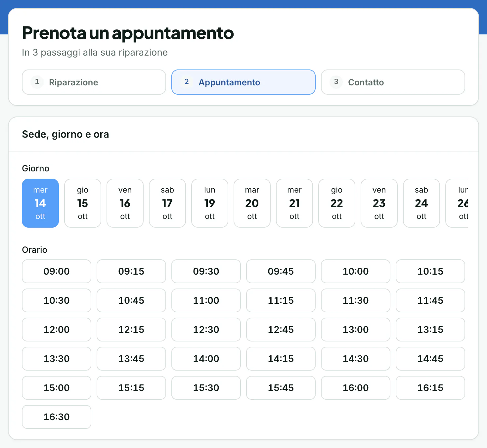
Task: Pick ven 23 ott date
Action: [x=379, y=203]
